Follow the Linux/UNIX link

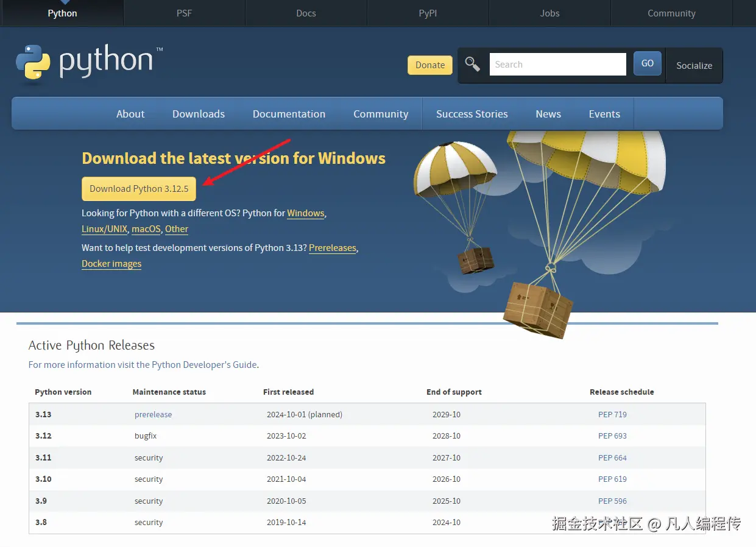[105, 229]
